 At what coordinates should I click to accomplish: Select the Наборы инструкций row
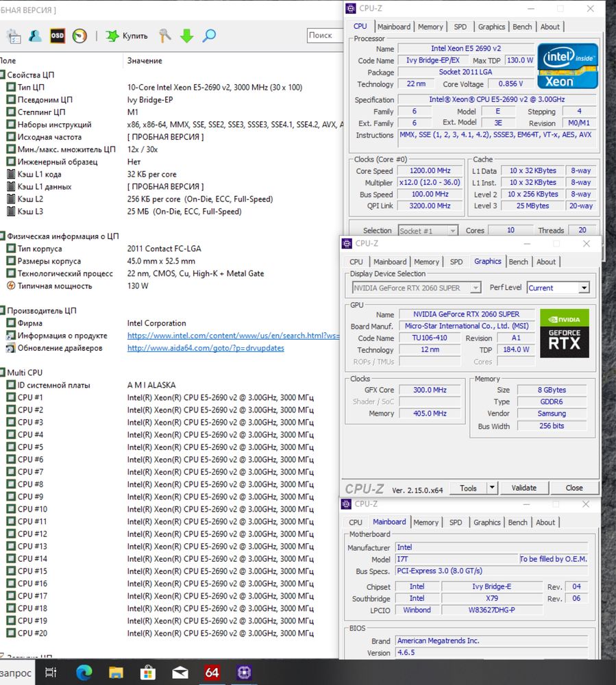pos(172,125)
